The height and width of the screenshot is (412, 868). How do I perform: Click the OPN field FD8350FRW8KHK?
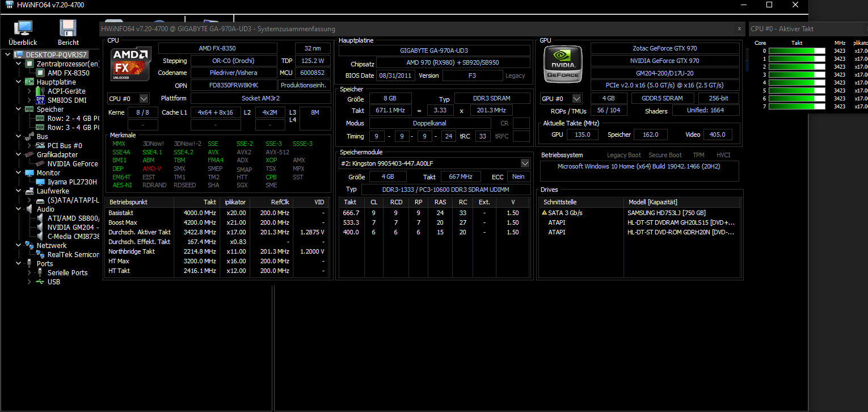click(x=233, y=85)
